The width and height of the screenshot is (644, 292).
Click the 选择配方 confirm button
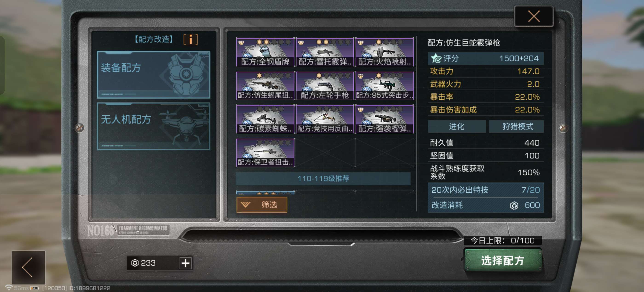tap(503, 260)
